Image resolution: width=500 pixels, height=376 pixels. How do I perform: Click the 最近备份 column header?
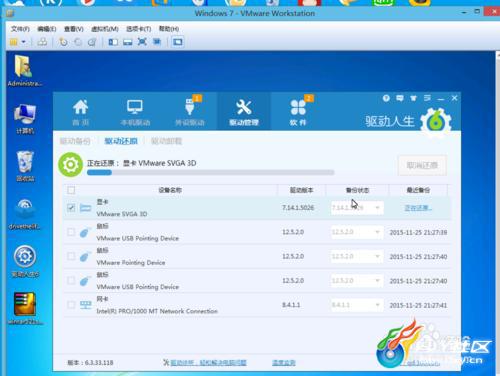coord(418,190)
